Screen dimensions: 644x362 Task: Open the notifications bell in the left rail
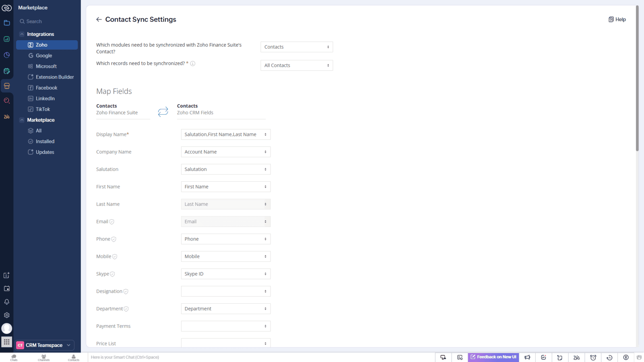click(x=6, y=302)
